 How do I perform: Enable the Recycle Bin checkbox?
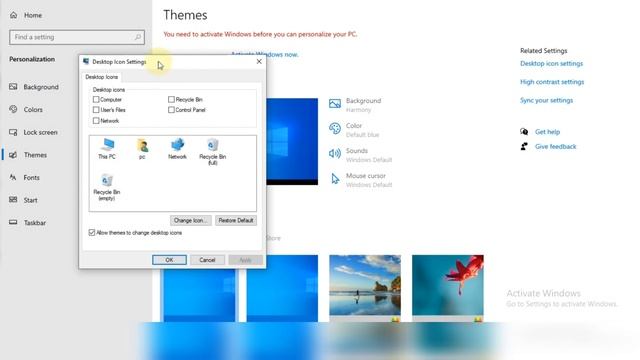point(171,100)
